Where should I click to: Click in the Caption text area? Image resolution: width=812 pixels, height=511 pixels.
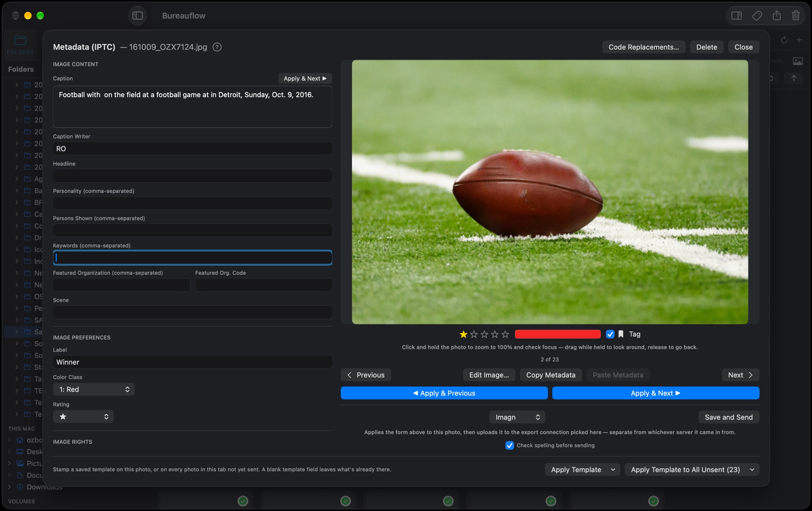[x=193, y=107]
